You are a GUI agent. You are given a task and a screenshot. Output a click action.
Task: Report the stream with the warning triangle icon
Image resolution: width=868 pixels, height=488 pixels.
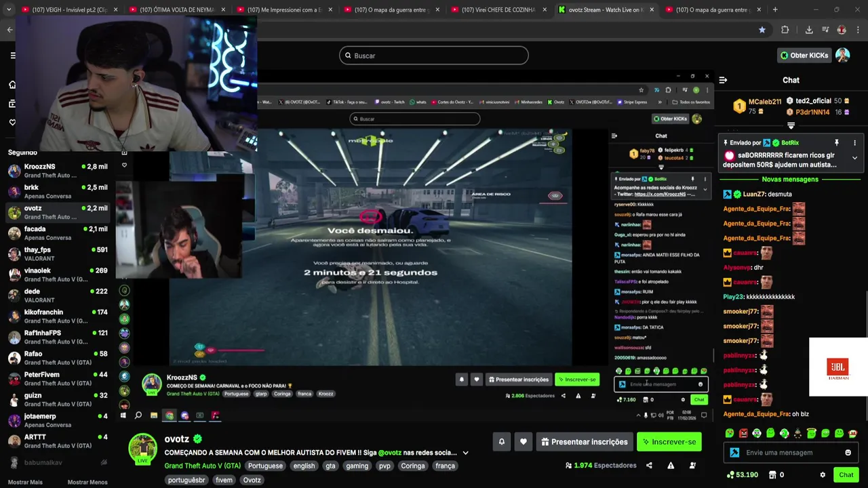point(671,466)
